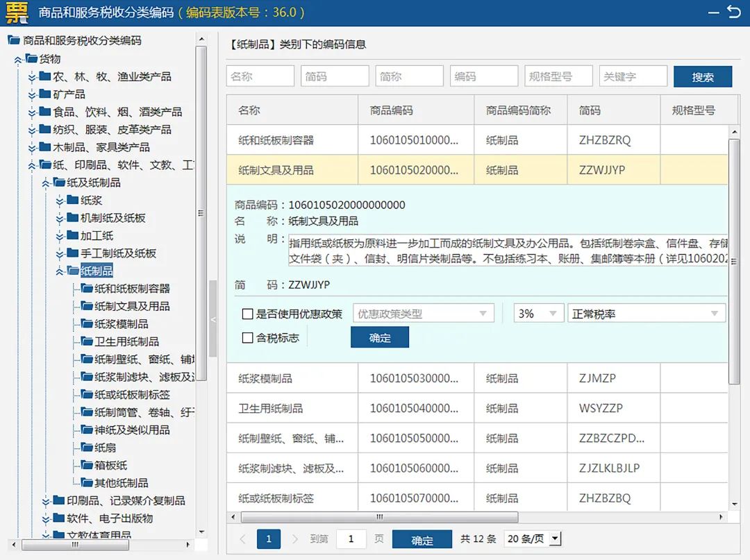The height and width of the screenshot is (560, 750).
Task: Expand the 食品、饮料、烟、酒类产品 node
Action: pyautogui.click(x=32, y=112)
